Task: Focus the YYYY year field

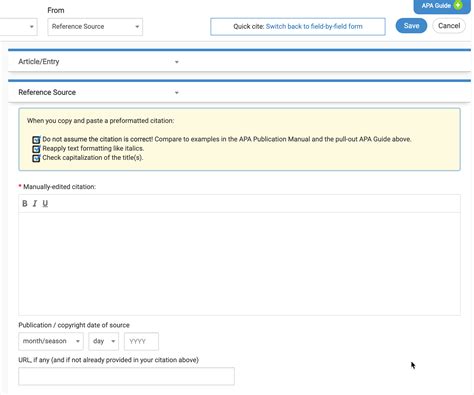Action: click(x=141, y=341)
